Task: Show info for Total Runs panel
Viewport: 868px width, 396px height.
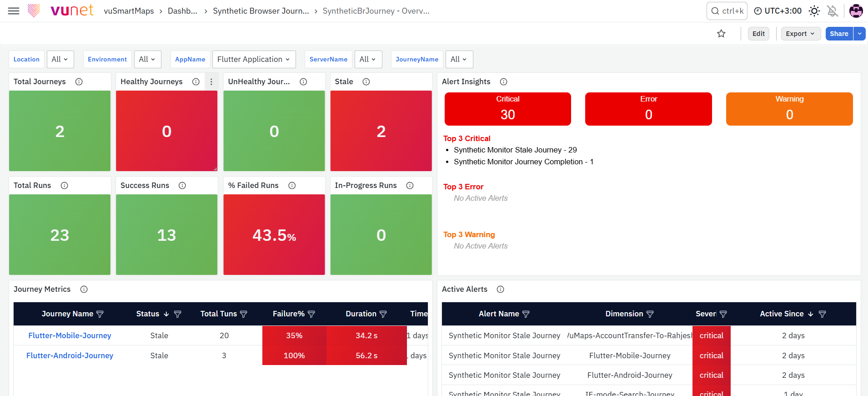Action: click(65, 186)
